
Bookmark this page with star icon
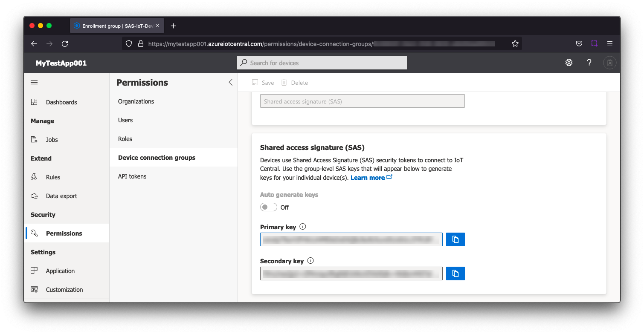click(515, 43)
